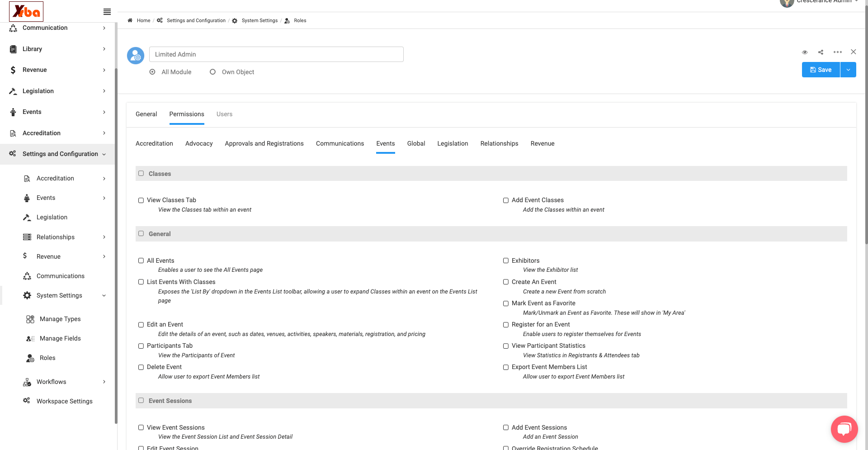Expand the Communication sidebar menu
The height and width of the screenshot is (450, 868).
104,28
